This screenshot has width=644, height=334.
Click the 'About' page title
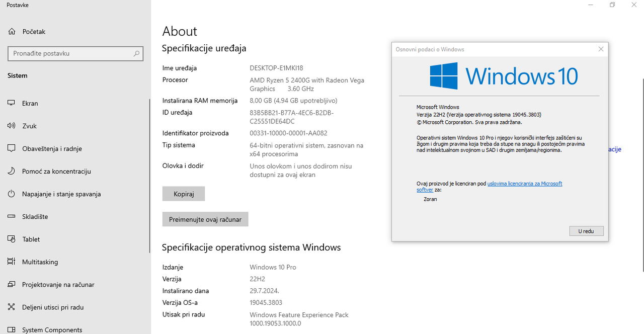coord(180,31)
